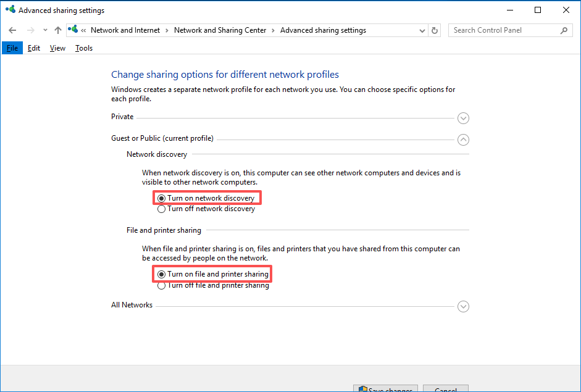581x392 pixels.
Task: Click the Save changes button
Action: (385, 389)
